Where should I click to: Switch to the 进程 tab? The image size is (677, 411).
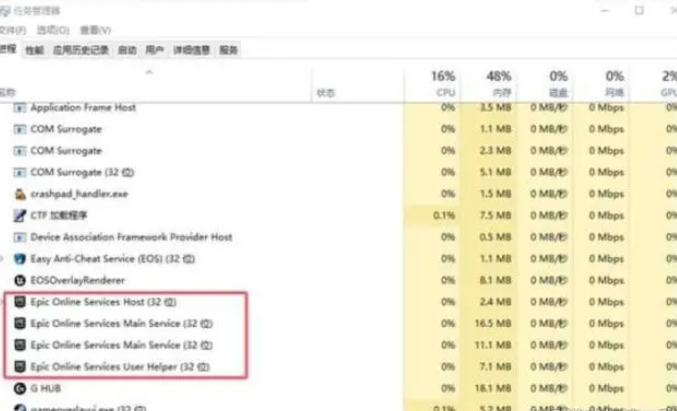tap(9, 49)
